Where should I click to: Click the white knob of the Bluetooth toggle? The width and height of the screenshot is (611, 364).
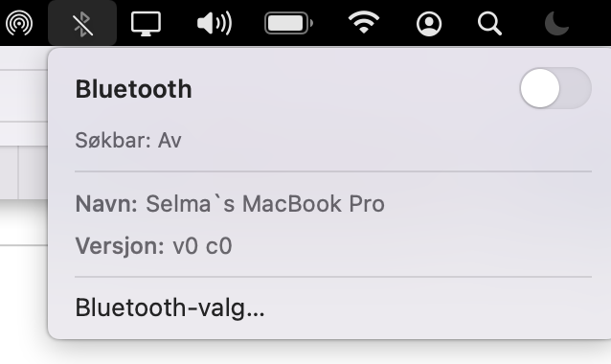[x=540, y=88]
